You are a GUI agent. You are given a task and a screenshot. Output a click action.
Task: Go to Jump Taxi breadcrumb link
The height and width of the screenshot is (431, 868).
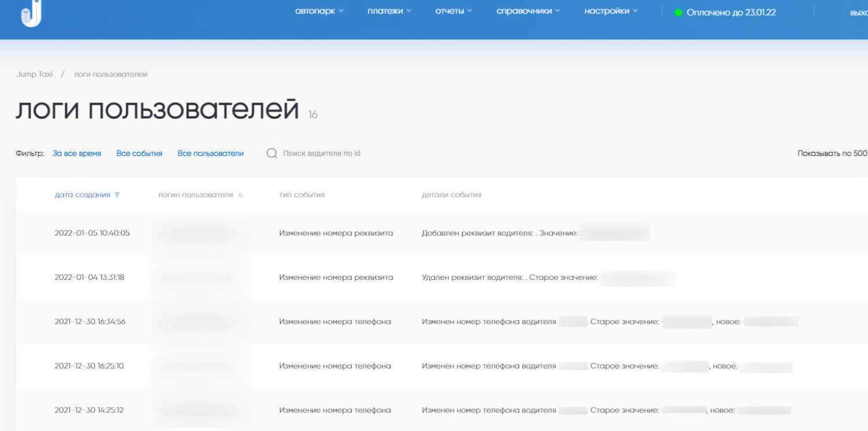[34, 75]
